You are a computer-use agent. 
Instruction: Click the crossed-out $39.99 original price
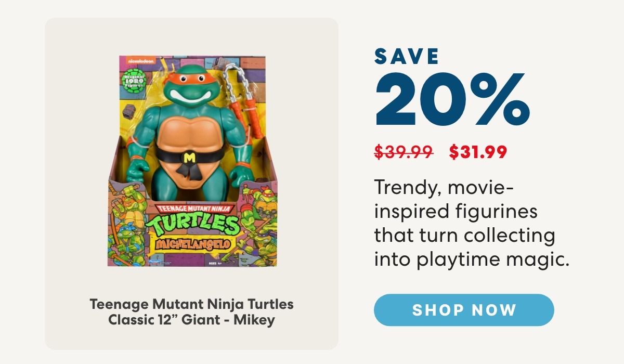404,151
